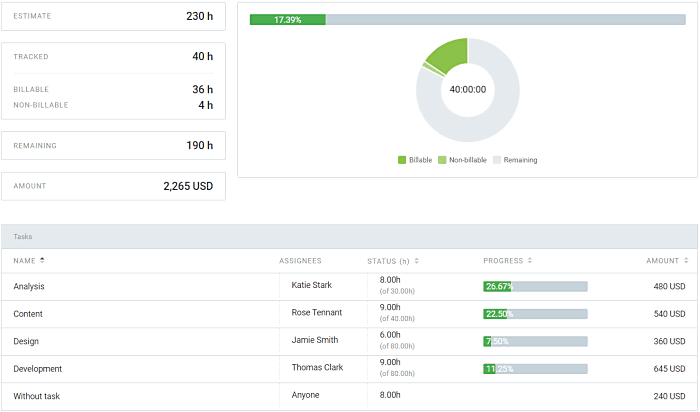Select the Design task name

[26, 341]
